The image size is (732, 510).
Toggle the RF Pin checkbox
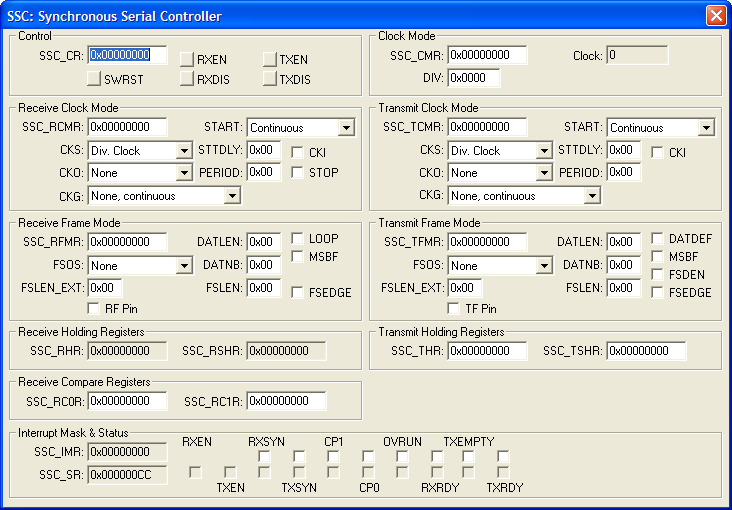[x=93, y=308]
